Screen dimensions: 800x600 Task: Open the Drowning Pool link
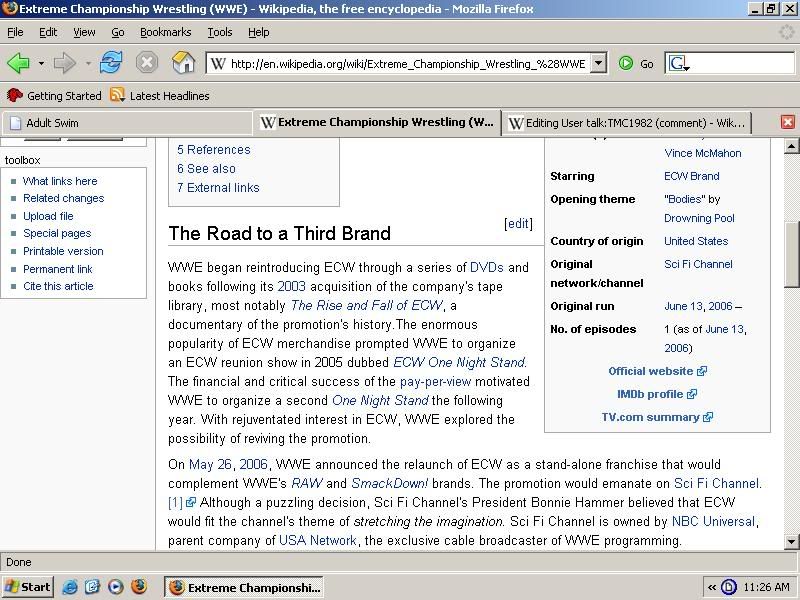699,218
